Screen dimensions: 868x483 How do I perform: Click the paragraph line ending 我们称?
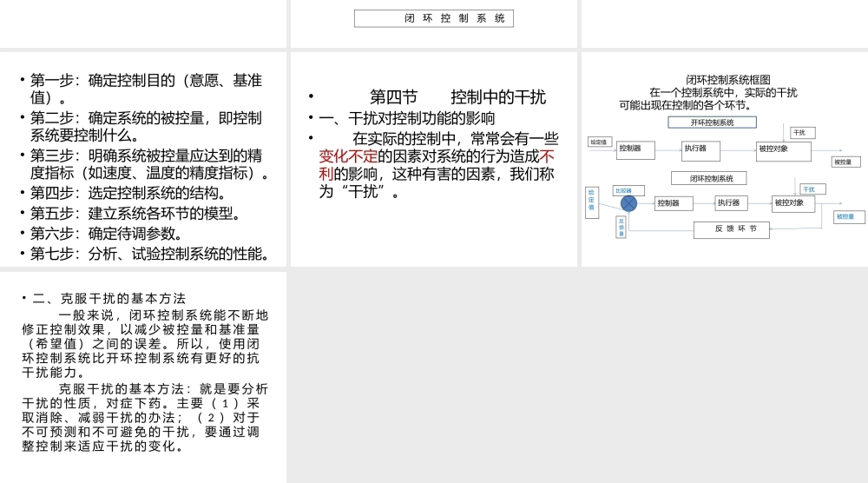(x=437, y=175)
